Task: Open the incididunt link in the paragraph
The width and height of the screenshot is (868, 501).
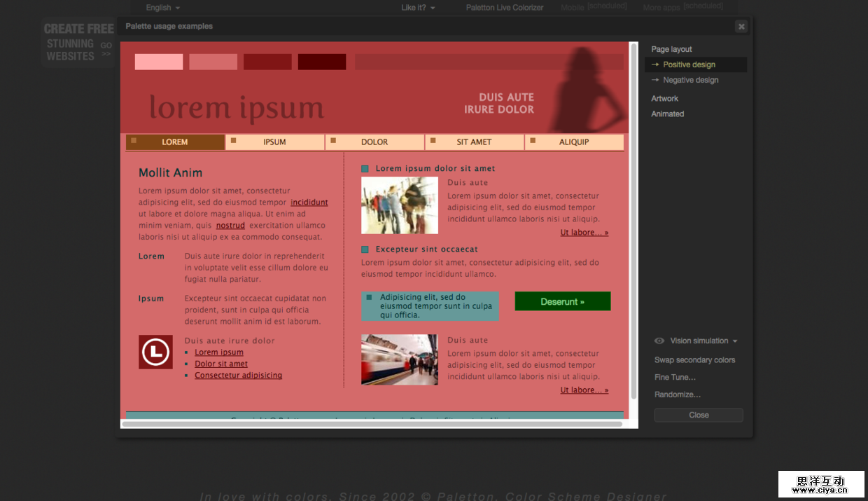Action: 309,203
